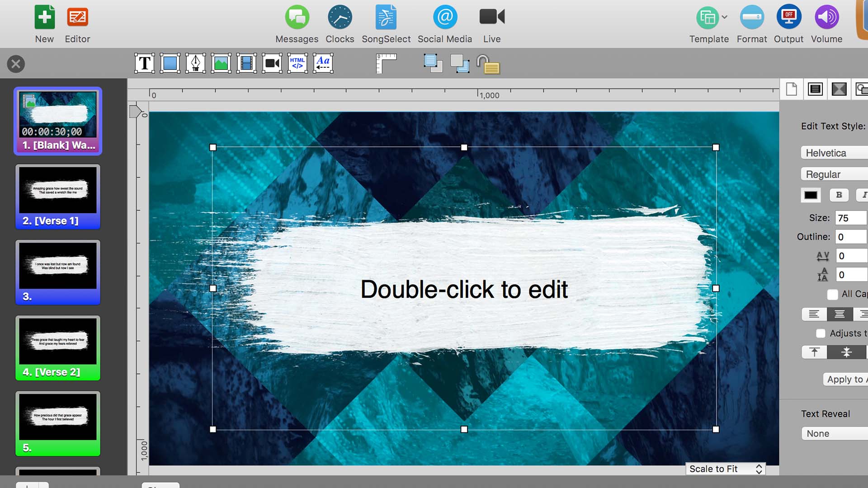Click the ruler origin marker
Image resolution: width=868 pixels, height=488 pixels.
click(135, 111)
